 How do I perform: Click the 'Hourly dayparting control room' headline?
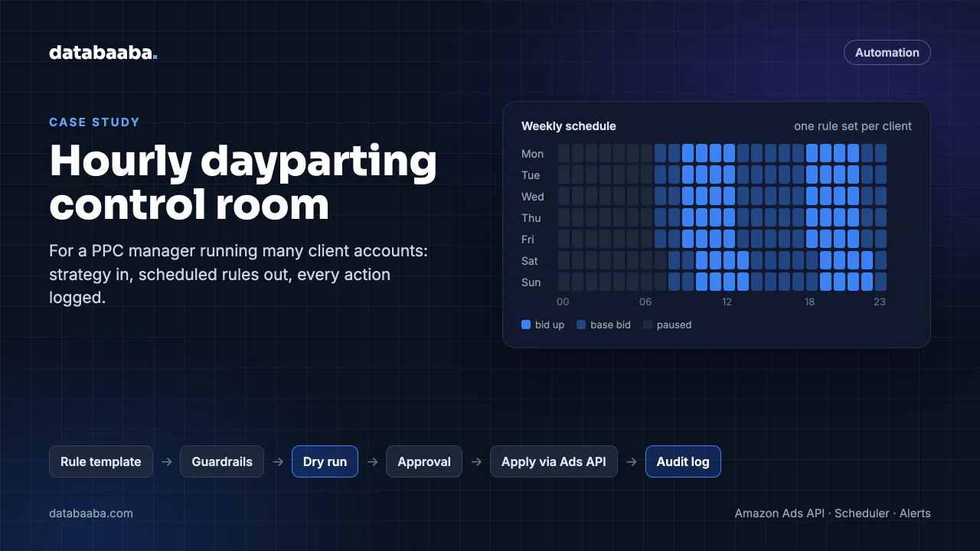243,183
